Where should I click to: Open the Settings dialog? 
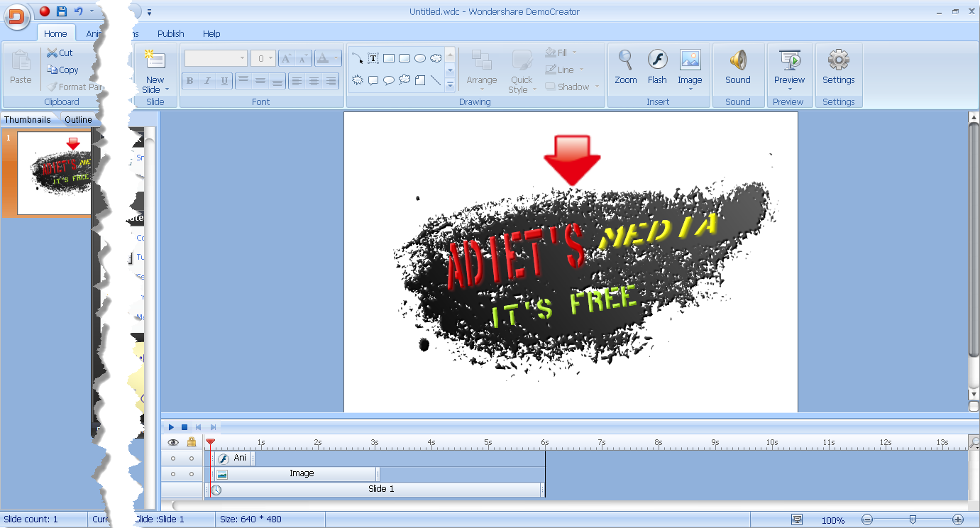[x=839, y=68]
